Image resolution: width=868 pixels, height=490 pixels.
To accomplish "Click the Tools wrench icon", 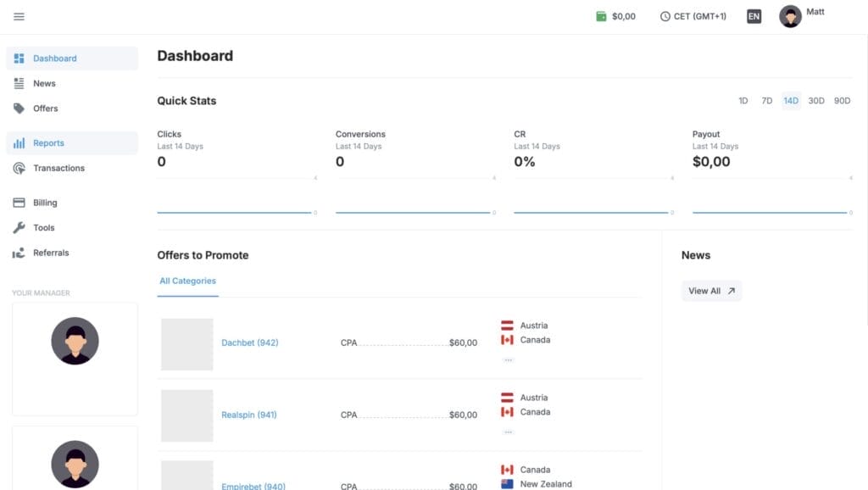I will (19, 227).
